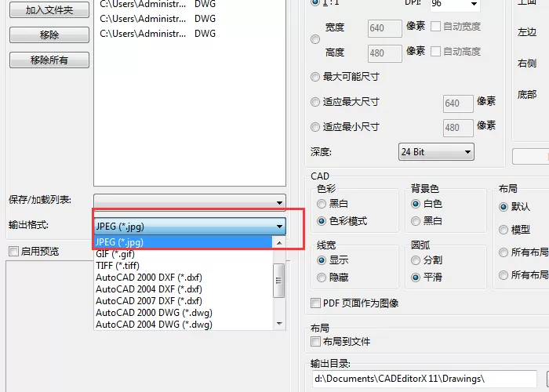This screenshot has height=392, width=549.
Task: Click the 加入文件夹 button
Action: click(x=49, y=9)
